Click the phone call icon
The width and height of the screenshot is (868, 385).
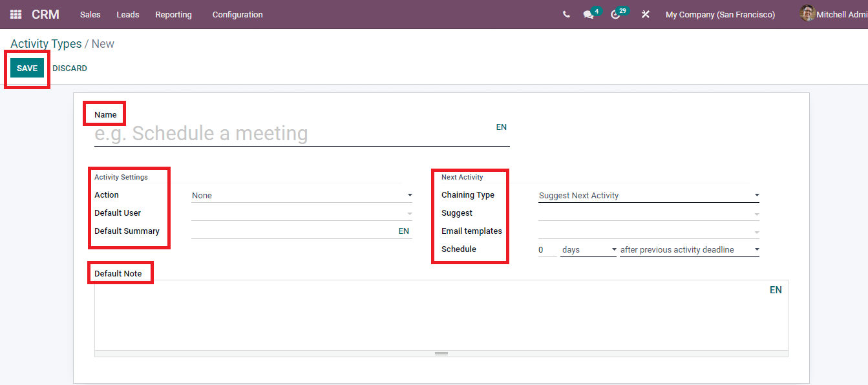pyautogui.click(x=566, y=14)
